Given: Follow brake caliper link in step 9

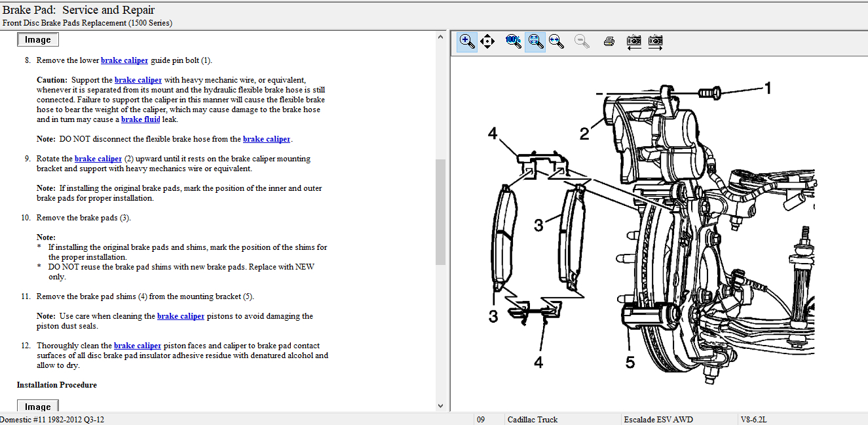Looking at the screenshot, I should point(98,159).
